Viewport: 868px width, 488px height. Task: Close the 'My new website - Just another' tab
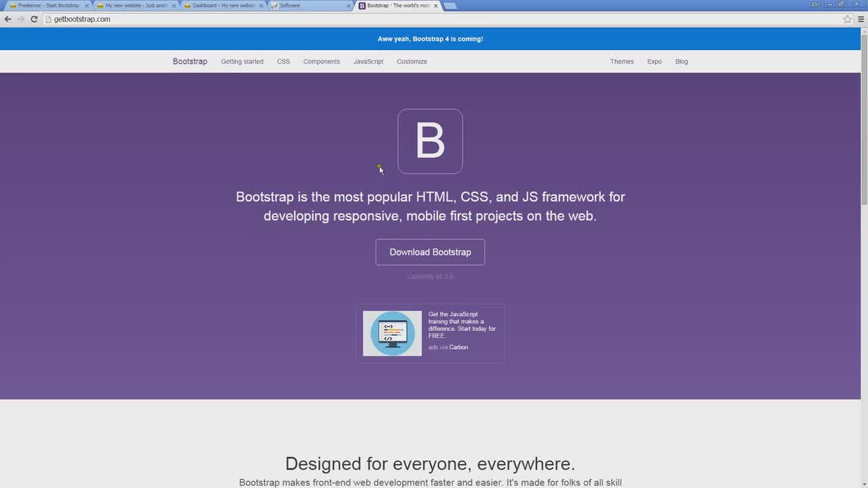pyautogui.click(x=174, y=5)
